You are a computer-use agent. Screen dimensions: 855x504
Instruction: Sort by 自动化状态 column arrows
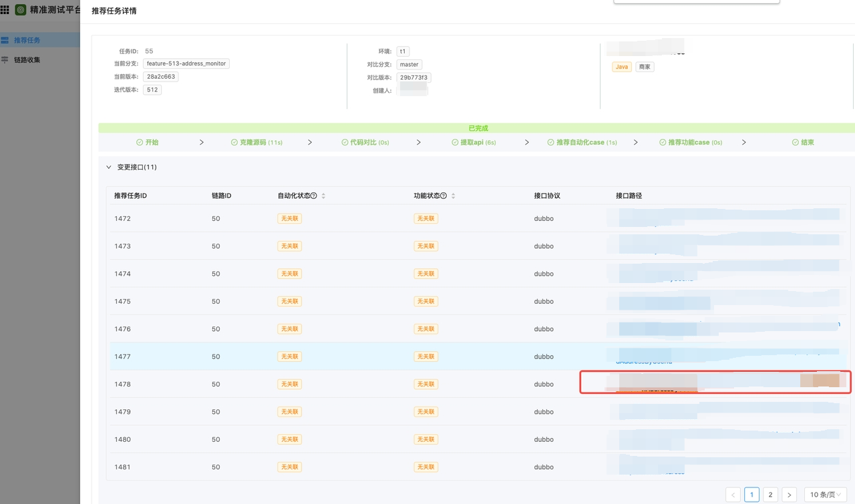point(323,196)
